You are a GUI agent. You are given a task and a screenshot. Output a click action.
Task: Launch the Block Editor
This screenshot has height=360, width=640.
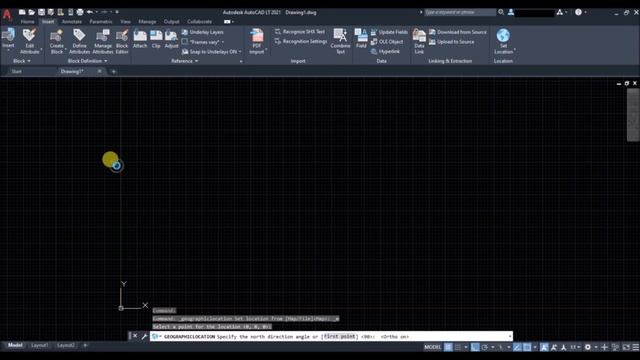point(122,41)
